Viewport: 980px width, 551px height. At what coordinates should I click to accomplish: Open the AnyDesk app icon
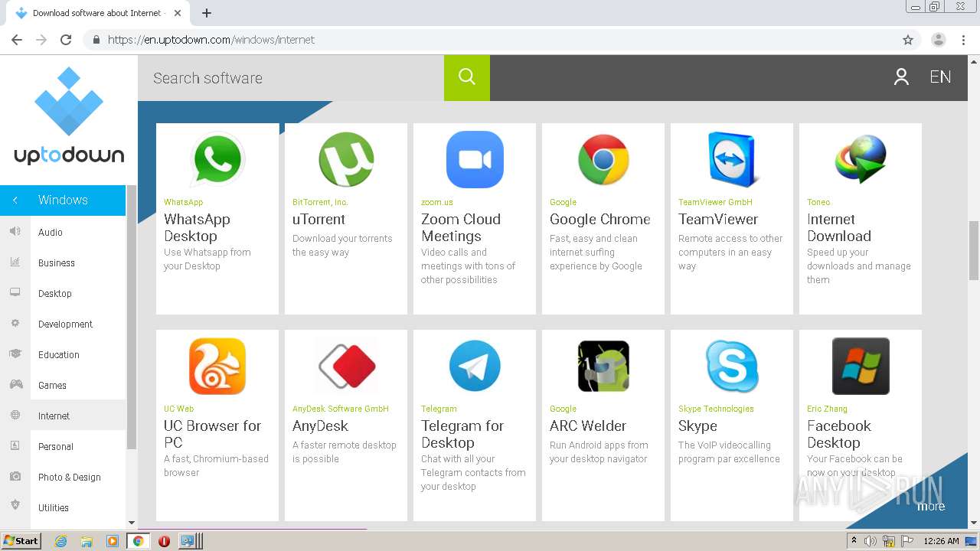click(346, 366)
